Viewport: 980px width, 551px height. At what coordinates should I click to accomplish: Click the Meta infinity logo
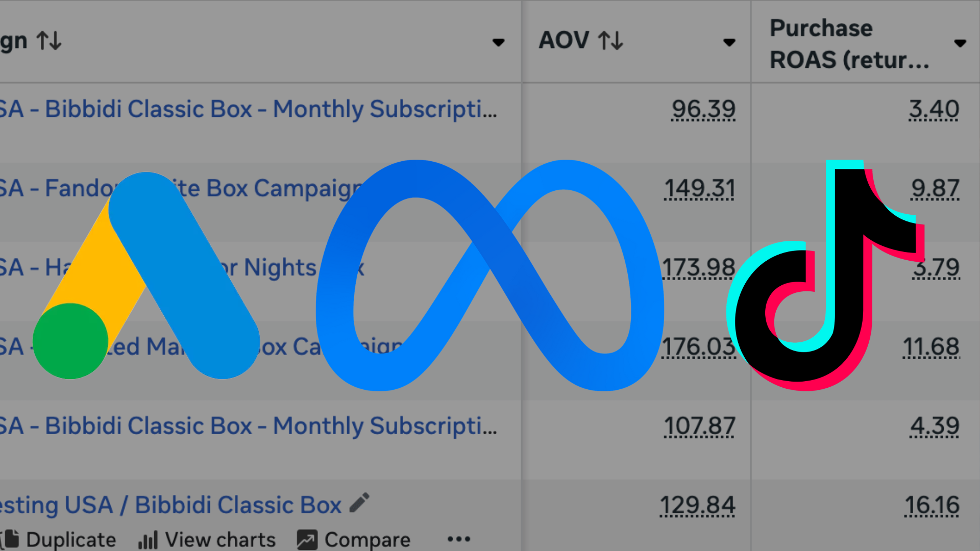pyautogui.click(x=490, y=275)
